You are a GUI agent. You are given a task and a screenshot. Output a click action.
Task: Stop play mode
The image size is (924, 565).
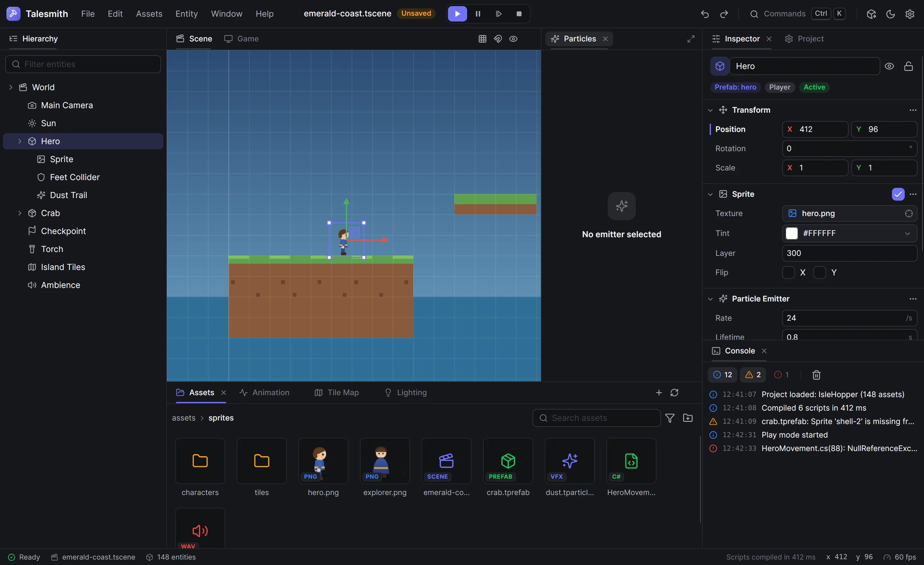[519, 14]
